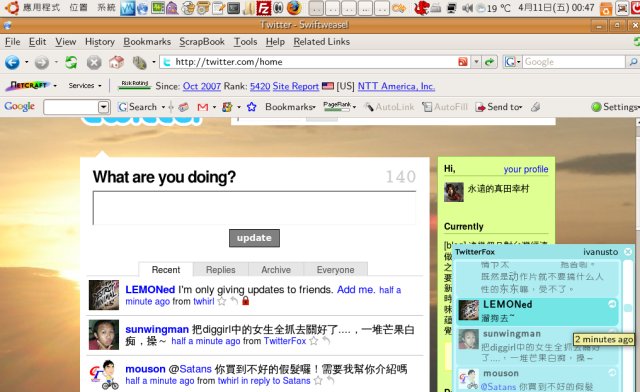Screen dimensions: 640x392
Task: Click the Google logo on the Google toolbar
Action: pyautogui.click(x=20, y=107)
